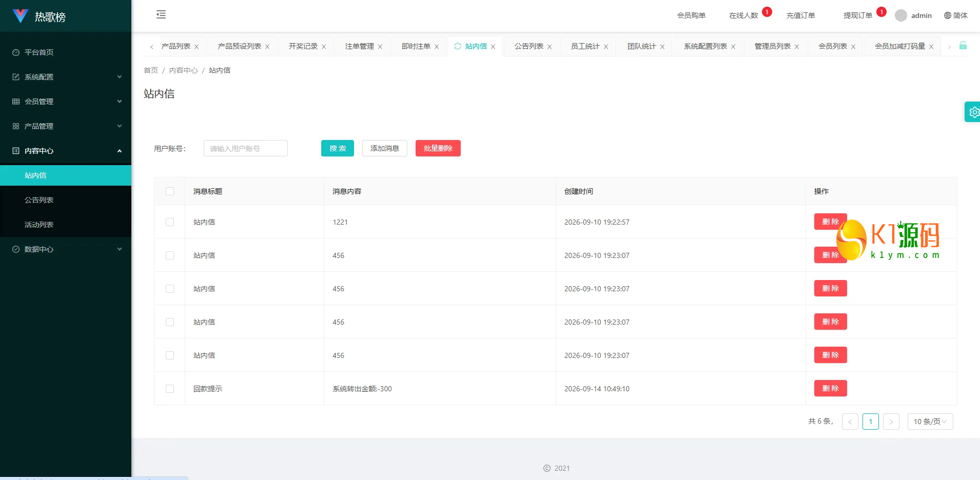Go to 平台首页 in sidebar
The image size is (980, 480).
point(66,52)
